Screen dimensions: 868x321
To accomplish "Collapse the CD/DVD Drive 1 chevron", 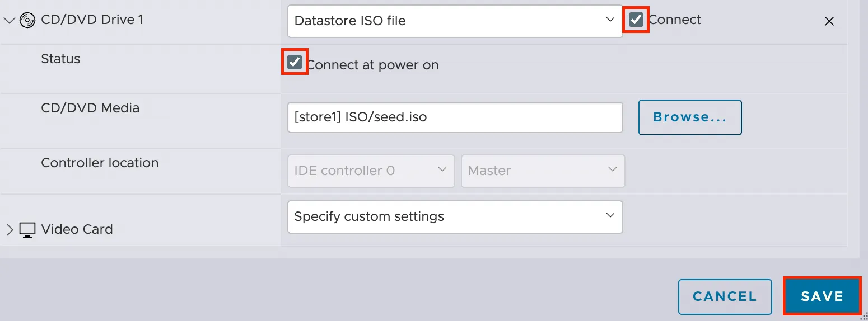I will tap(10, 21).
